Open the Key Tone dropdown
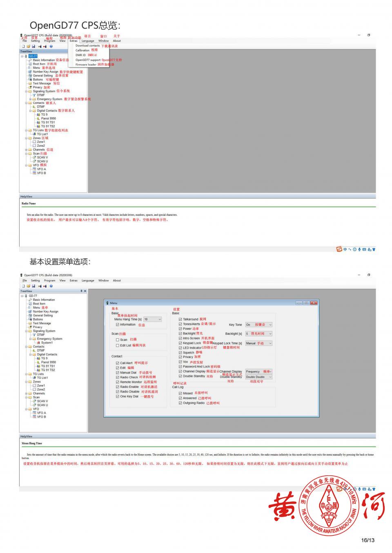The width and height of the screenshot is (392, 553). coord(270,325)
